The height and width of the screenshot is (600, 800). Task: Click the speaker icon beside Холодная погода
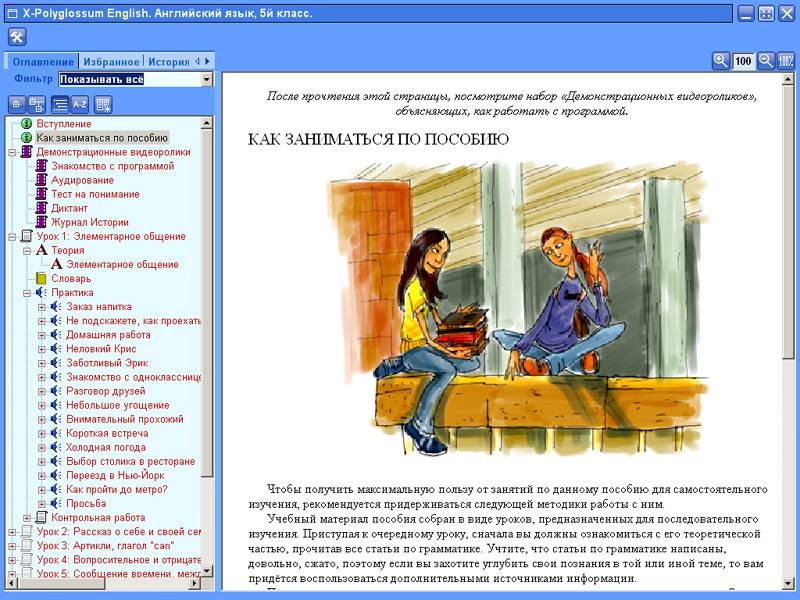coord(56,448)
